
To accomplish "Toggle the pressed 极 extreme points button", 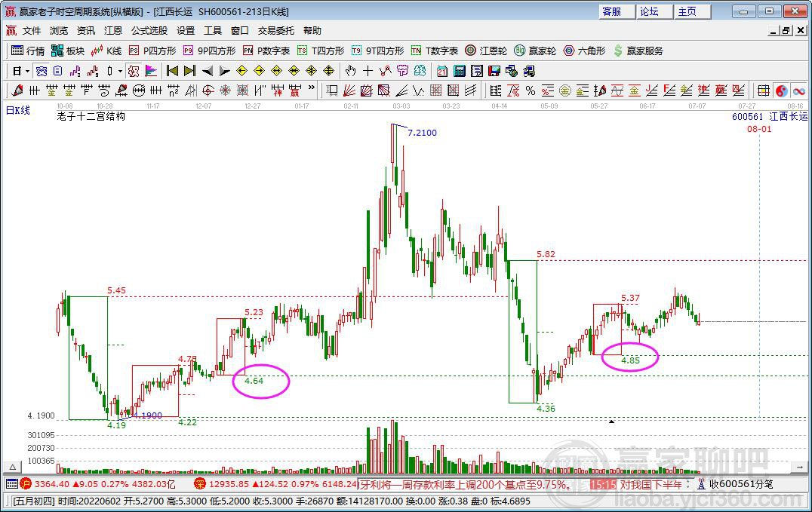I will click(134, 71).
